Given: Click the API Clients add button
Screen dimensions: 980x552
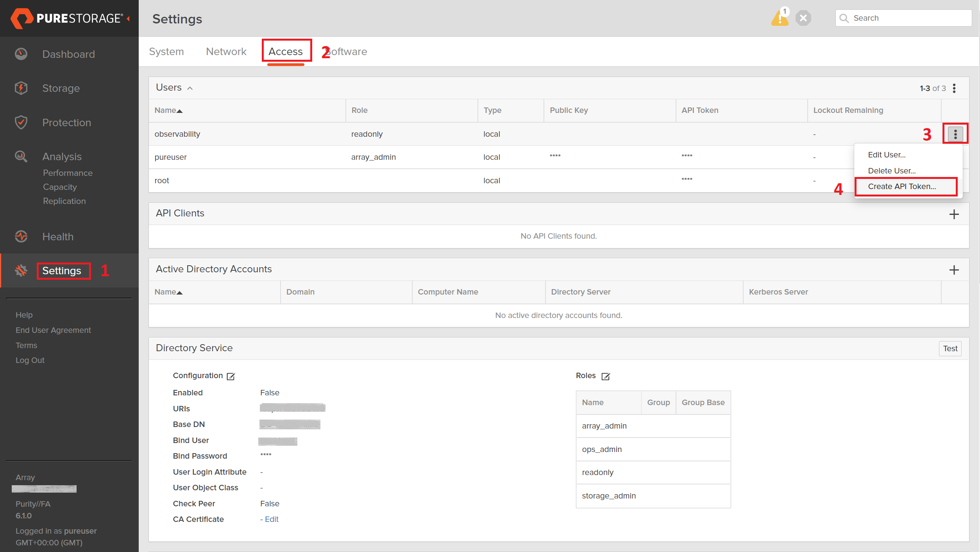Looking at the screenshot, I should (955, 214).
